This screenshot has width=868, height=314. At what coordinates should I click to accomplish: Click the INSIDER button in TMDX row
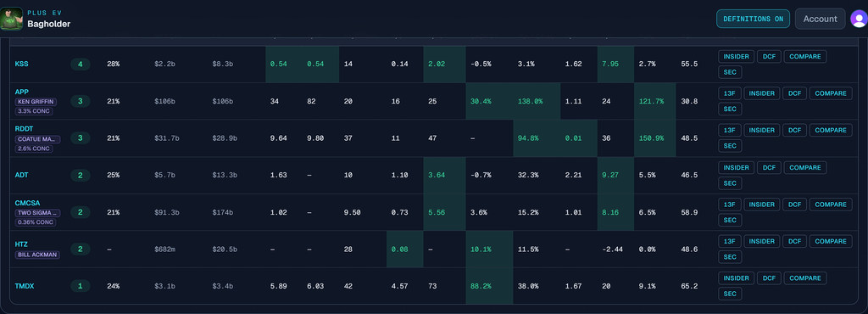(x=736, y=278)
